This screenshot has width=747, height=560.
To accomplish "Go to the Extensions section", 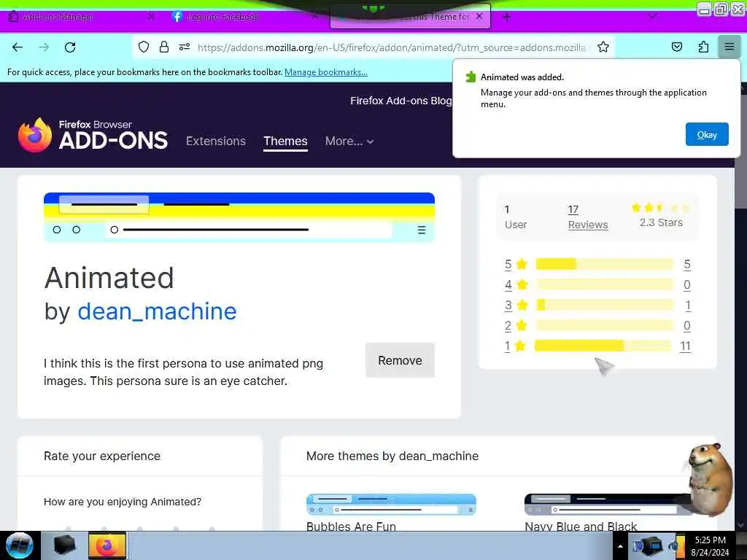I will coord(216,141).
